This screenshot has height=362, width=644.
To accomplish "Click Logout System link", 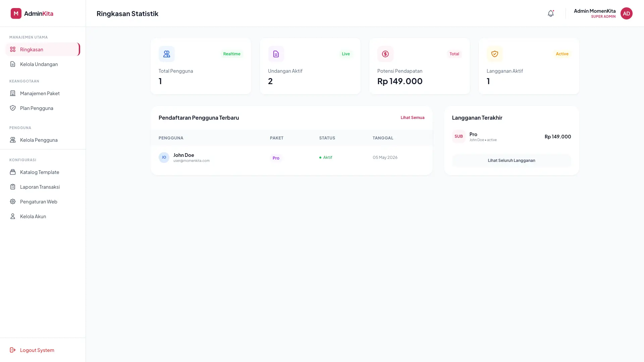I will [43, 350].
